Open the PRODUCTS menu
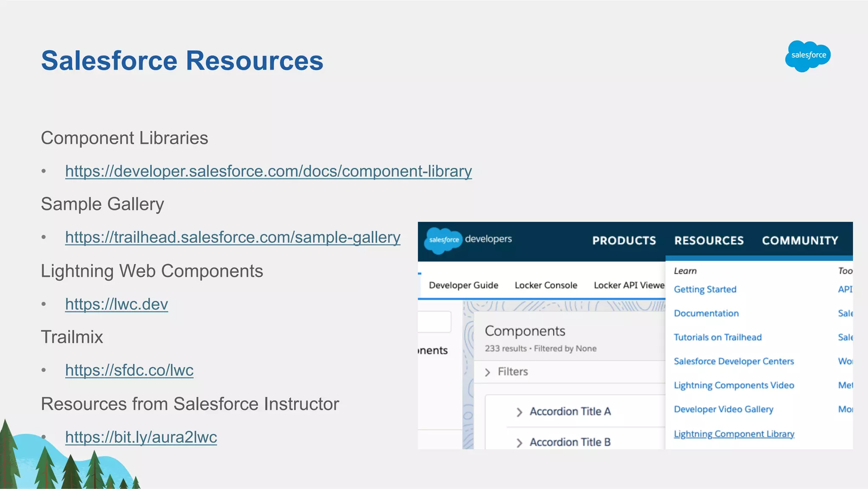Image resolution: width=868 pixels, height=489 pixels. [x=624, y=240]
